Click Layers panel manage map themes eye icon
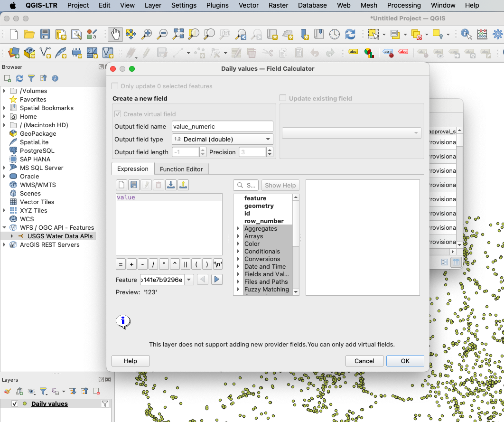The width and height of the screenshot is (504, 422). [x=31, y=391]
